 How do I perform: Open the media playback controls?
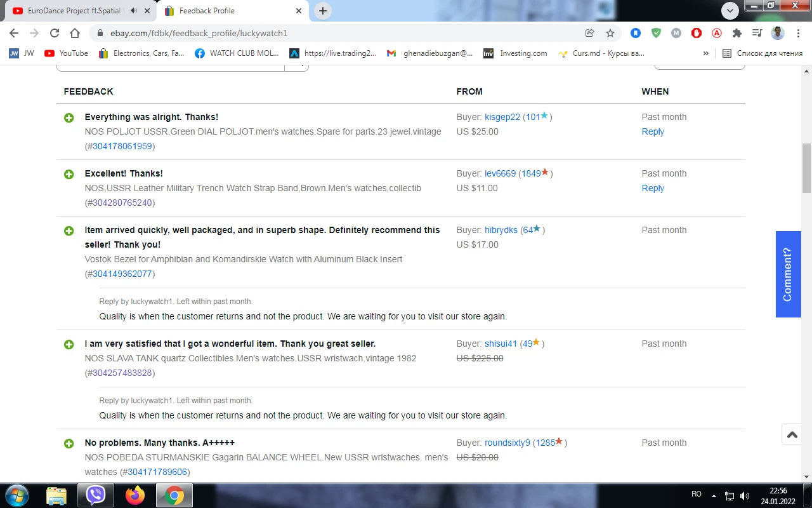(757, 33)
